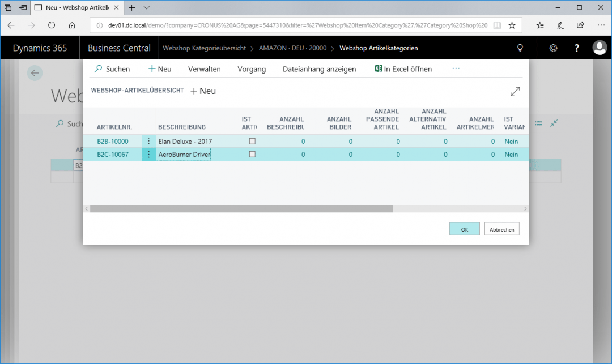Click the share page icon
Screen dimensions: 612x364
[580, 25]
